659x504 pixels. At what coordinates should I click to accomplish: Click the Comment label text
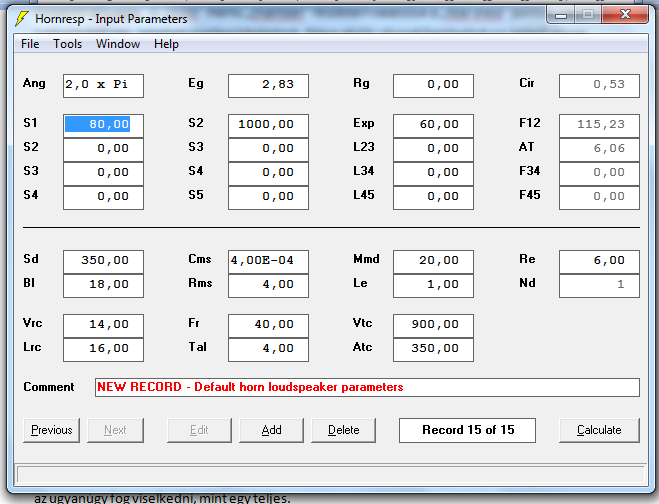point(48,387)
